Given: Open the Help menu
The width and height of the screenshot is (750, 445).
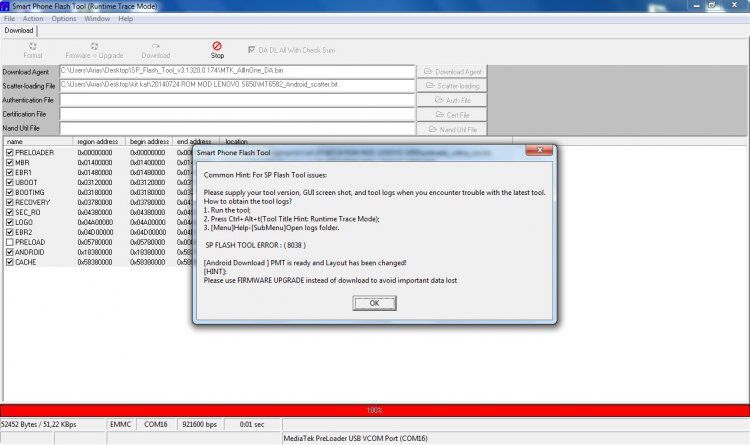Looking at the screenshot, I should click(125, 19).
